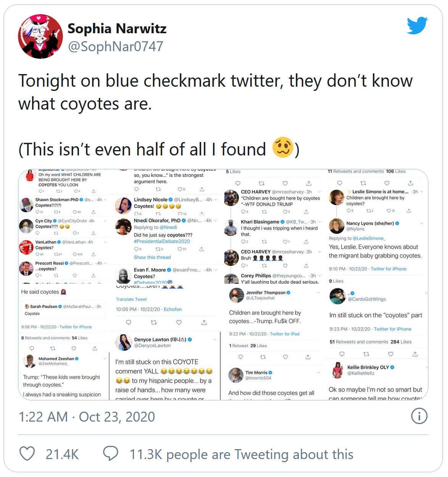This screenshot has width=448, height=477.
Task: Click the retweet icon under Mohamed Zeeshan's tweet
Action: click(x=53, y=348)
